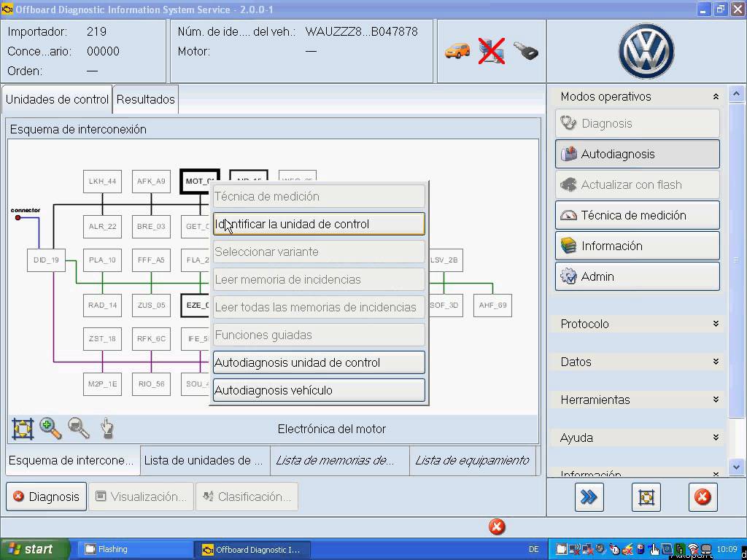Image resolution: width=747 pixels, height=560 pixels.
Task: Open Técnica de medición operating mode
Action: point(636,215)
